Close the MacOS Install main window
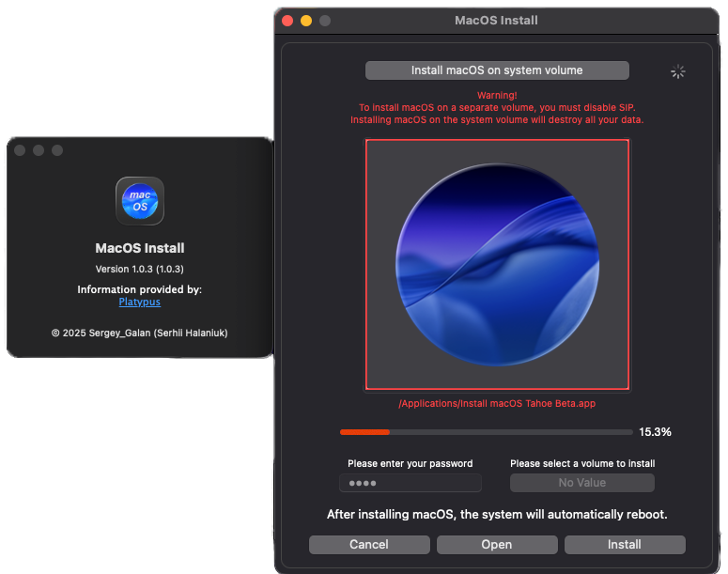 click(x=287, y=21)
